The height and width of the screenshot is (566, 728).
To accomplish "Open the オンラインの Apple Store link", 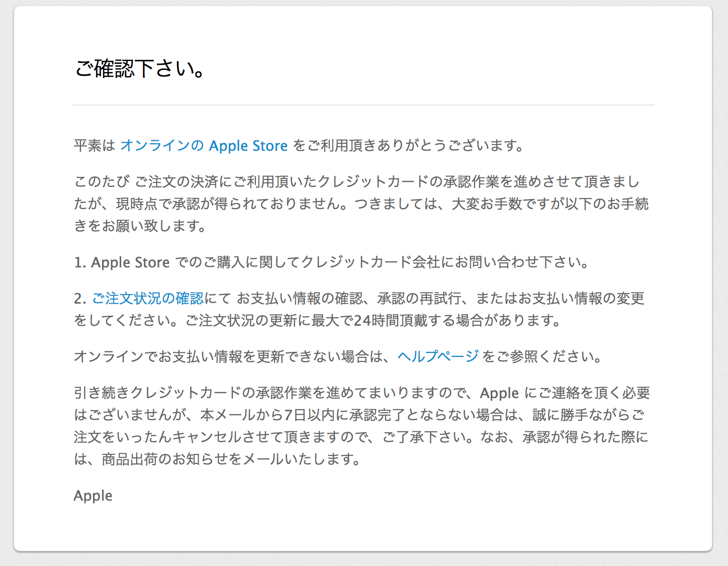I will 204,146.
